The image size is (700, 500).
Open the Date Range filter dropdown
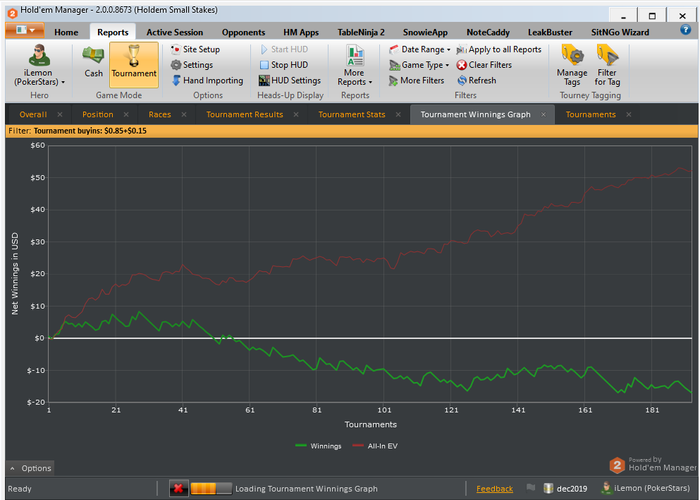click(x=420, y=50)
